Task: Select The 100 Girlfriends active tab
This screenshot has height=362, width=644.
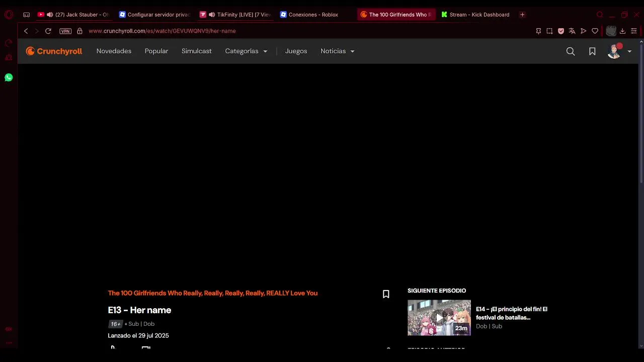Action: click(x=396, y=15)
